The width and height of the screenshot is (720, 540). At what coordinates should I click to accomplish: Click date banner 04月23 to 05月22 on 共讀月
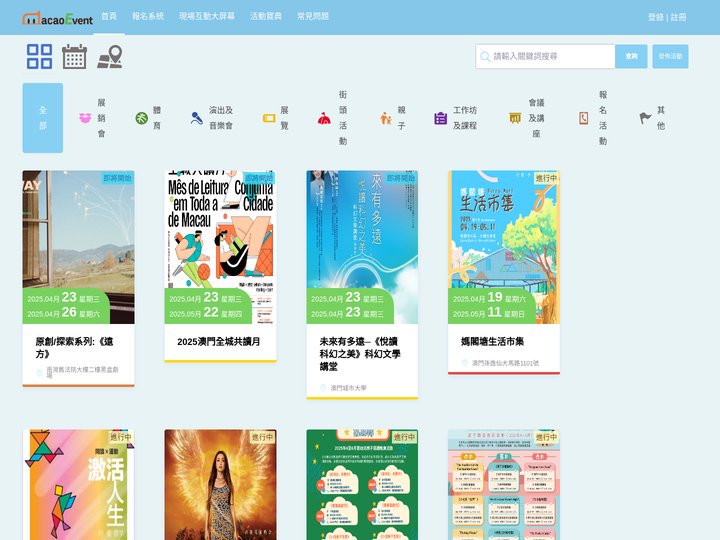pos(208,306)
